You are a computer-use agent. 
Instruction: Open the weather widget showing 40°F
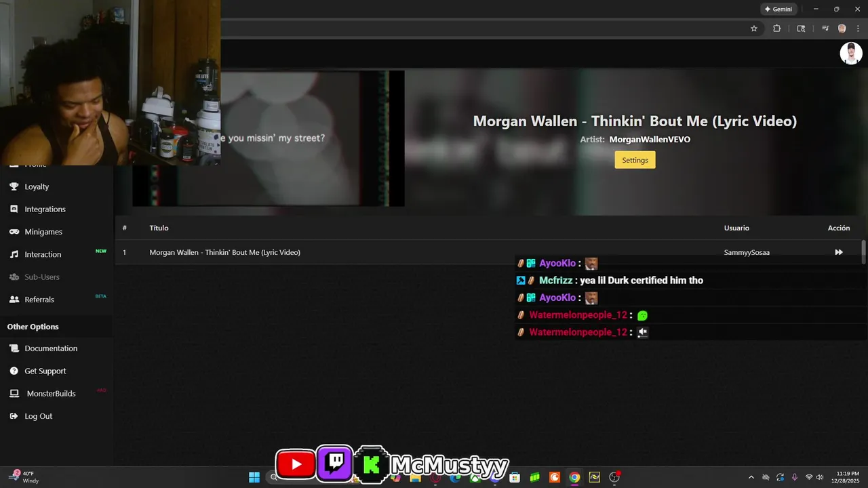tap(24, 477)
